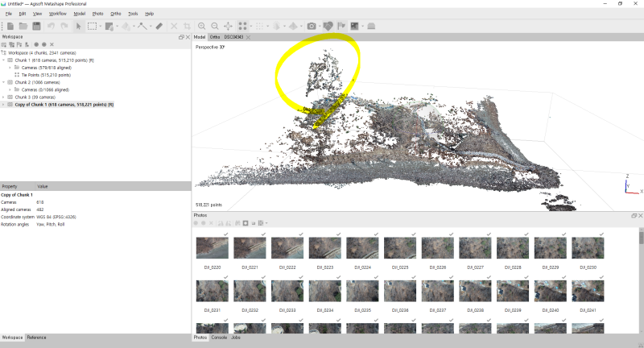Viewport: 644px width, 348px height.
Task: Click the Show Cameras camera icon
Action: coord(312,26)
